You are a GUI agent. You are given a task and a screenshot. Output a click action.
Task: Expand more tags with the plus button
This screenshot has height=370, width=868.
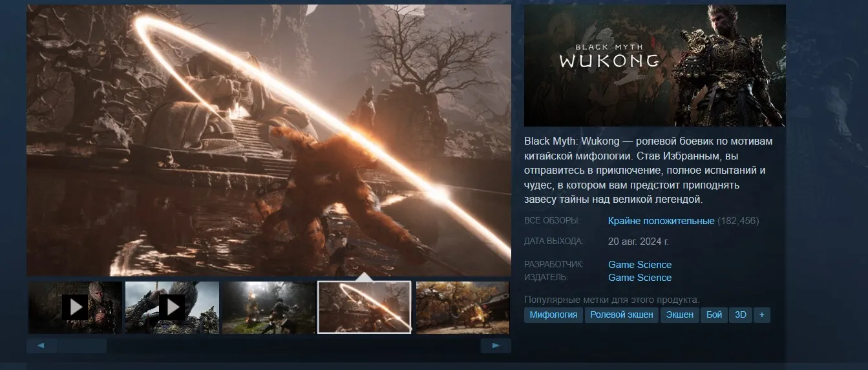point(762,315)
